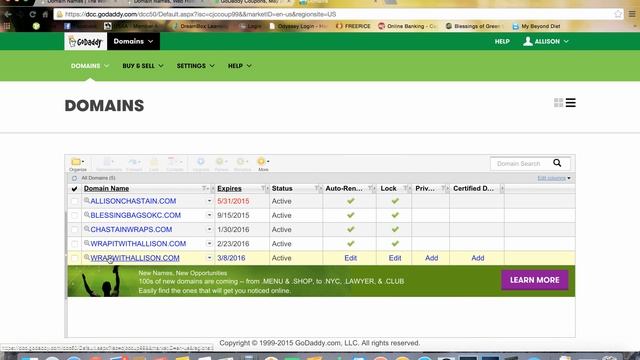Click the GoDaddy logo

85,42
